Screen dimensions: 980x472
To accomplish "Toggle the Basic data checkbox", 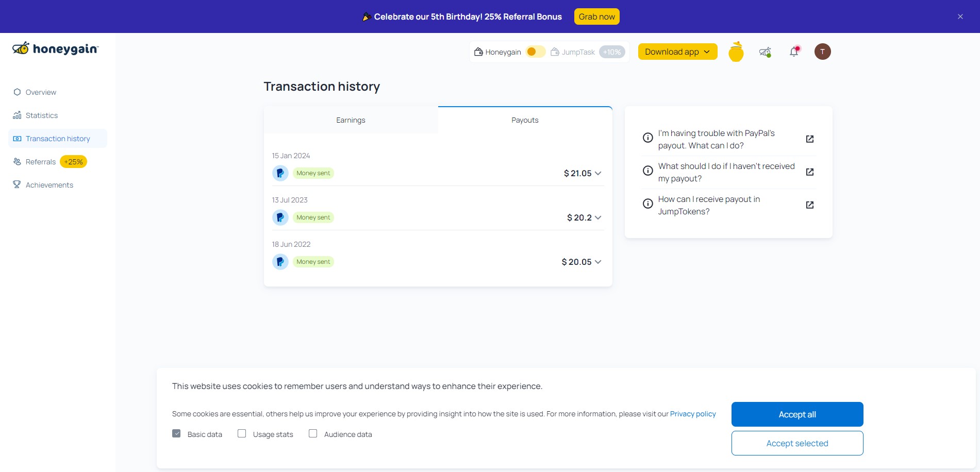I will [x=176, y=433].
